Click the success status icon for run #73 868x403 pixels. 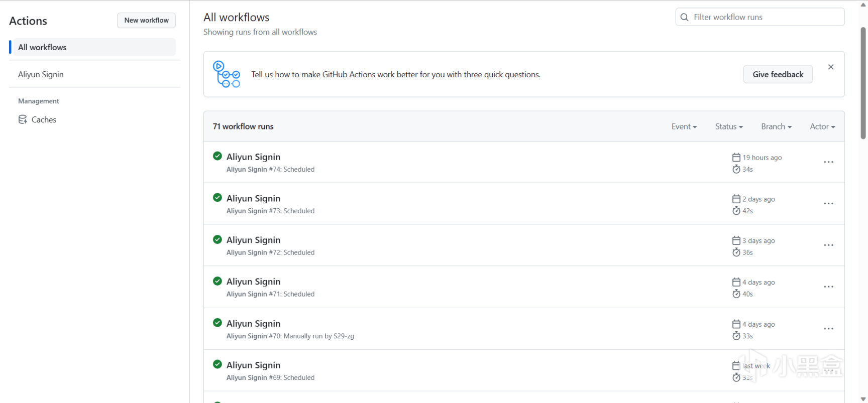pyautogui.click(x=218, y=198)
